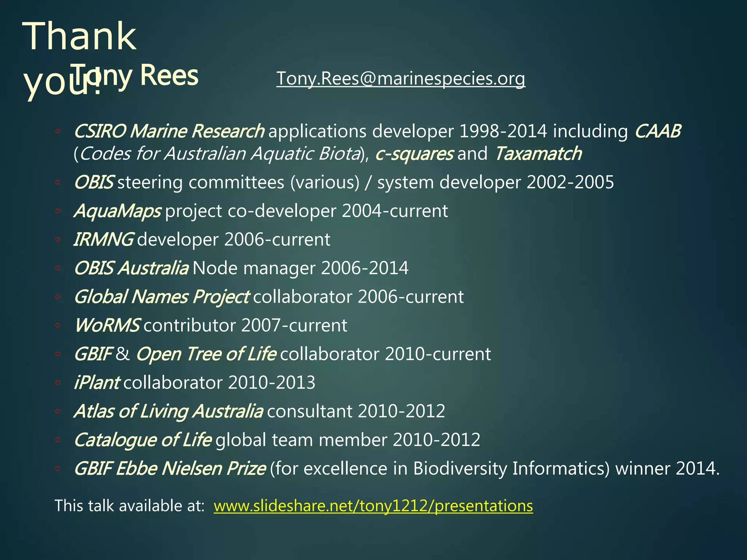This screenshot has height=560, width=747.
Task: Click the 'Thank' title word
Action: coord(80,36)
